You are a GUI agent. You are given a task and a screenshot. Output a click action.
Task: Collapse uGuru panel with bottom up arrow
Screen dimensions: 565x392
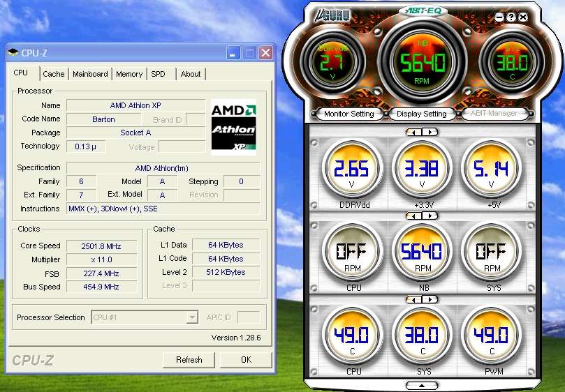[422, 386]
